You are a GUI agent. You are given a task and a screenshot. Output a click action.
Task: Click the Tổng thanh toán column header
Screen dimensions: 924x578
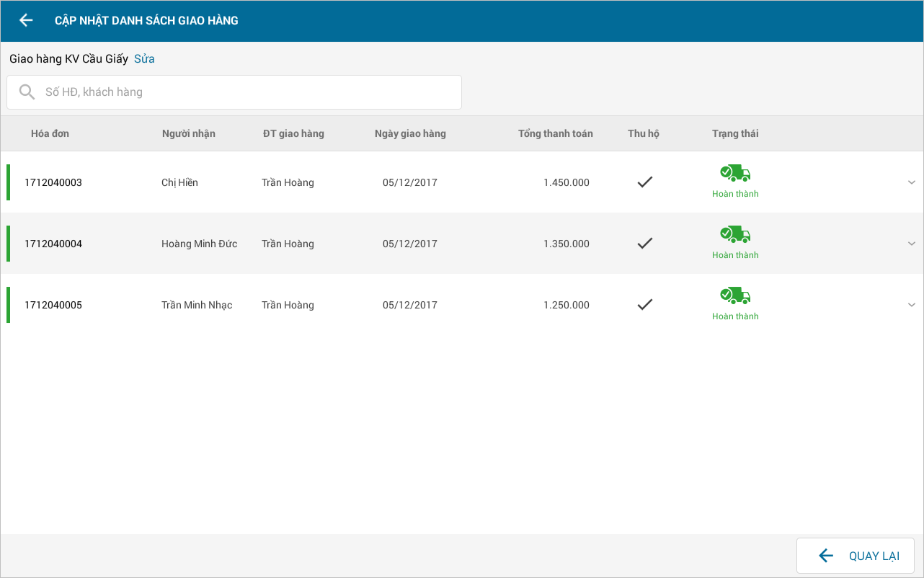[556, 133]
